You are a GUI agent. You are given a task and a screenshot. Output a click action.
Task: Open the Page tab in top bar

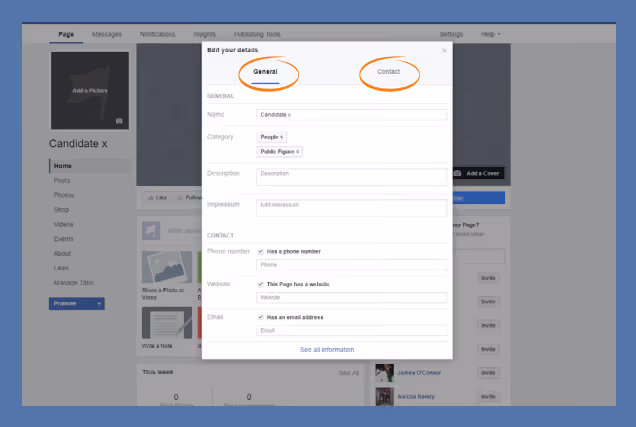66,34
